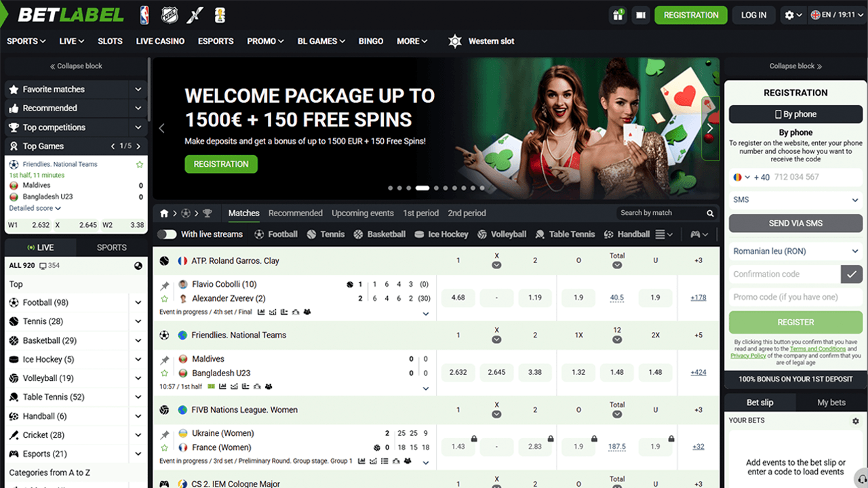
Task: Switch to the Upcoming events tab
Action: point(363,213)
